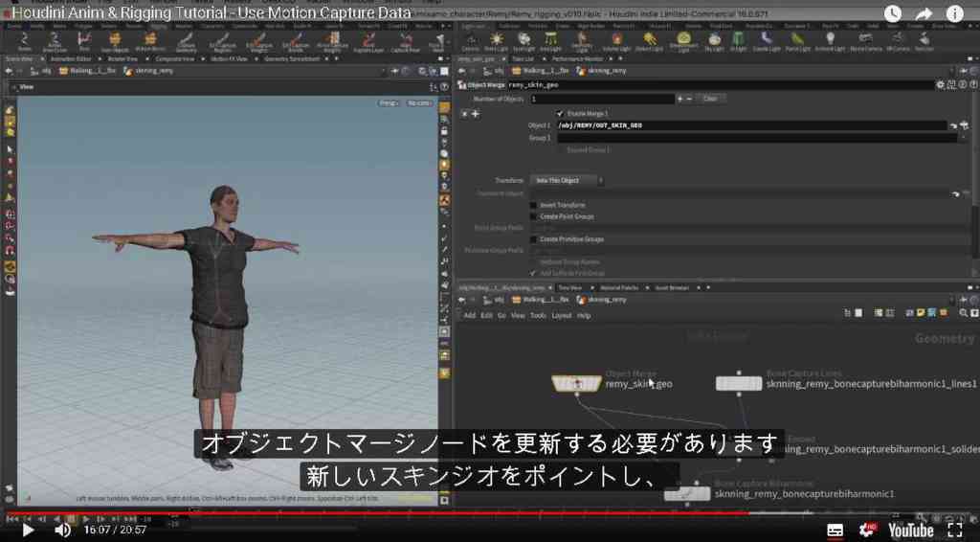Screen dimensions: 980x542
Task: Click Watch Later clock icon
Action: point(893,13)
